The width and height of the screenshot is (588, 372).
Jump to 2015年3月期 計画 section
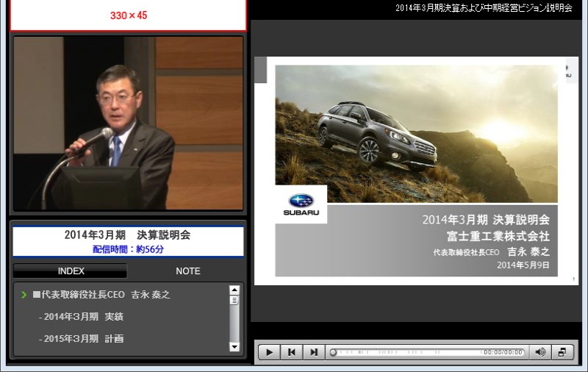click(81, 339)
